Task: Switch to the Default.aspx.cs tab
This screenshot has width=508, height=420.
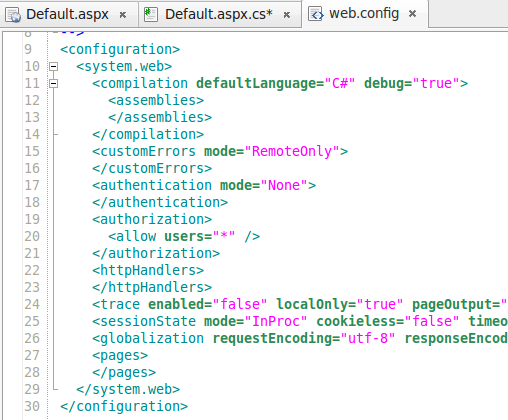Action: click(x=220, y=14)
